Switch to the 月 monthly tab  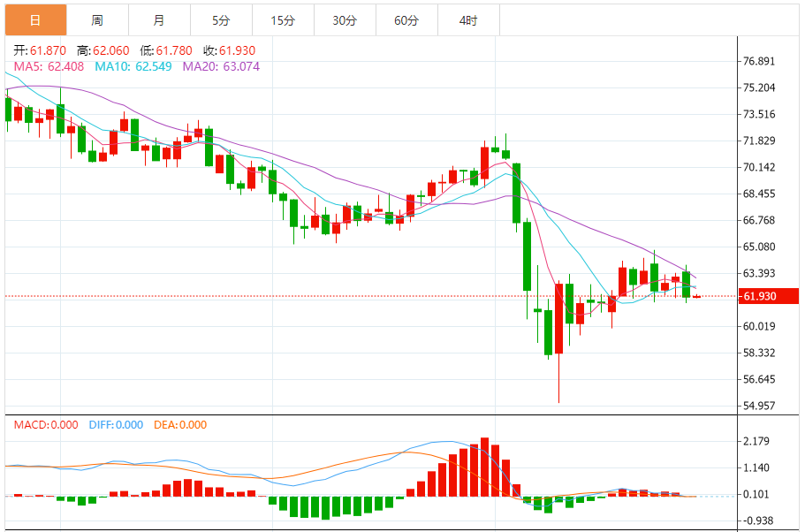pyautogui.click(x=159, y=20)
